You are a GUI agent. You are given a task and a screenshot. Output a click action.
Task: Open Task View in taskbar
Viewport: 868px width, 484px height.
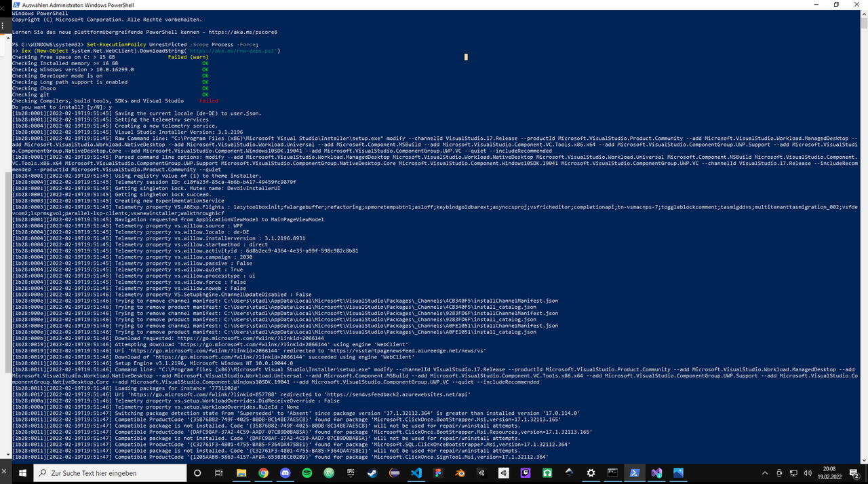click(x=218, y=472)
